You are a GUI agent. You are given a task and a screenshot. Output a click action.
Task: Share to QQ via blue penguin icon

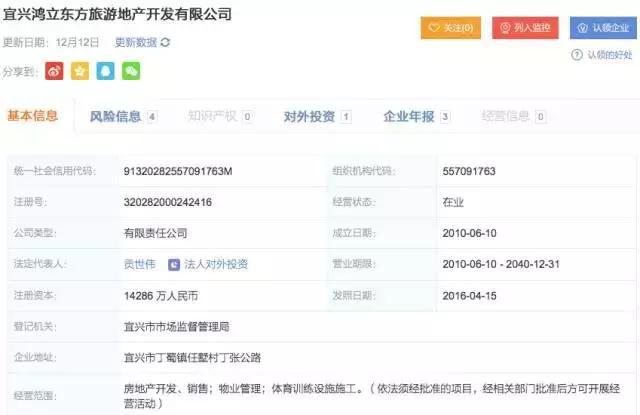tap(105, 71)
